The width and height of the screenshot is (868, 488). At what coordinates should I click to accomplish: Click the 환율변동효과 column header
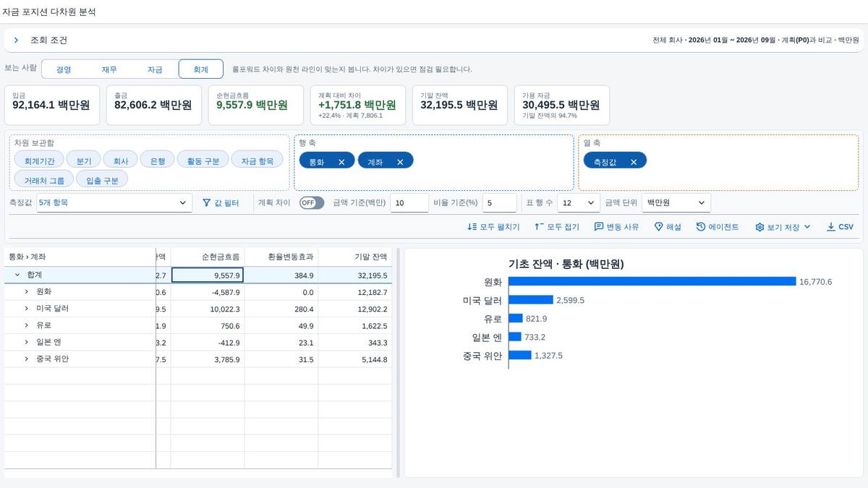tap(281, 257)
